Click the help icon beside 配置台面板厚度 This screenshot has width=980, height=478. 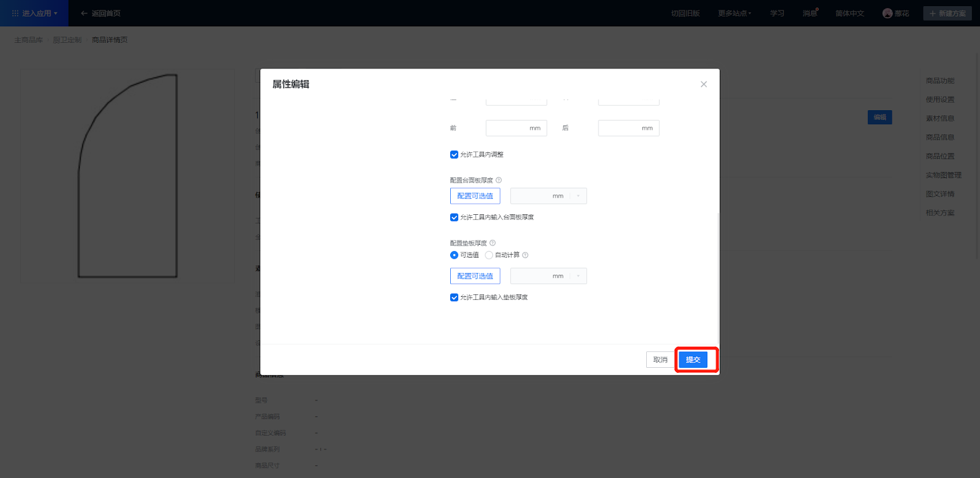(x=499, y=180)
